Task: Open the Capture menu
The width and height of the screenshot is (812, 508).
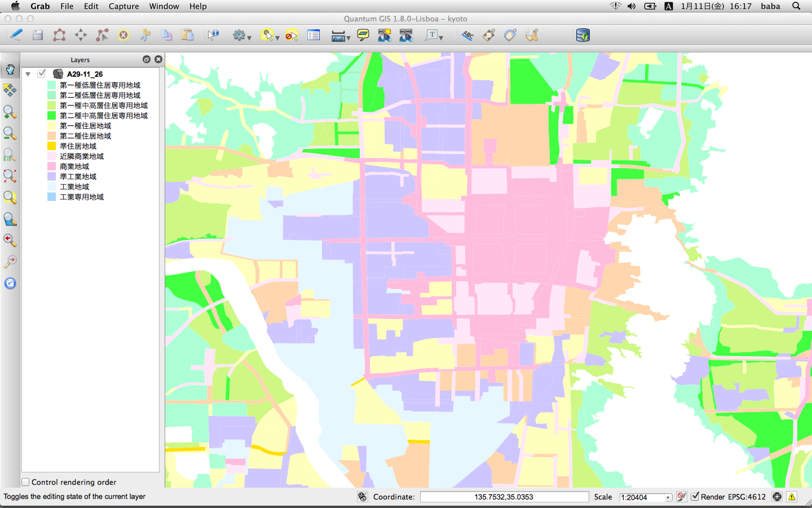Action: click(x=124, y=6)
